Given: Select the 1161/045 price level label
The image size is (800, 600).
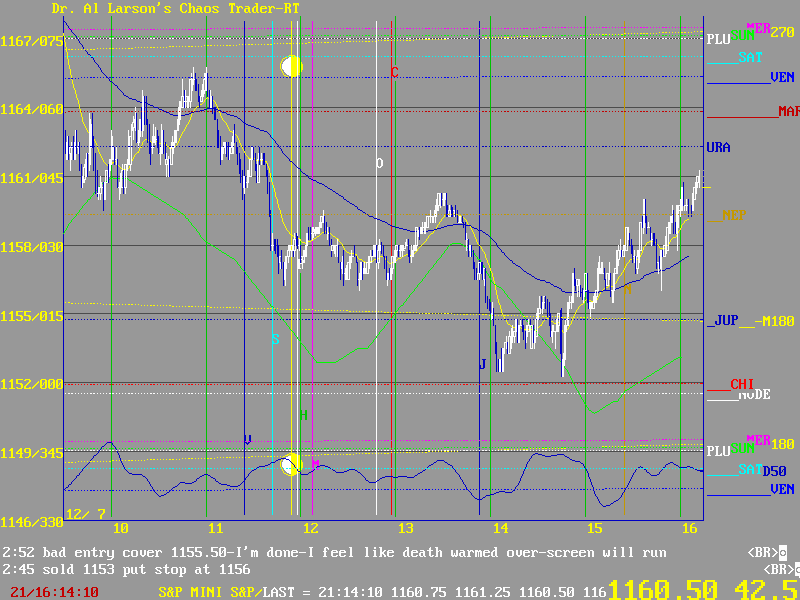Looking at the screenshot, I should (x=32, y=178).
